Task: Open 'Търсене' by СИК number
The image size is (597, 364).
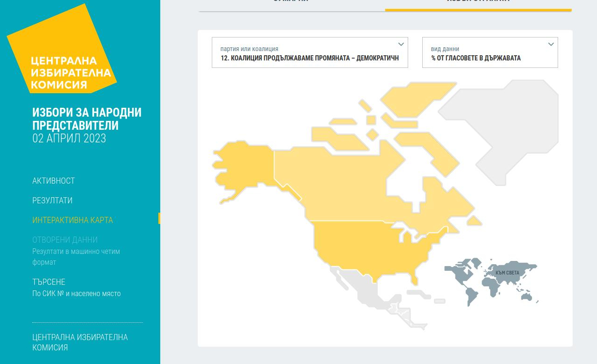Action: 49,282
